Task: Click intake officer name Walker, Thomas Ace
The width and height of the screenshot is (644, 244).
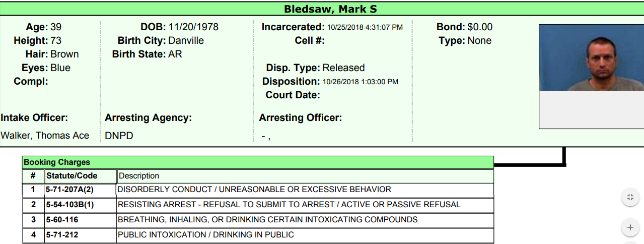Action: pos(45,135)
